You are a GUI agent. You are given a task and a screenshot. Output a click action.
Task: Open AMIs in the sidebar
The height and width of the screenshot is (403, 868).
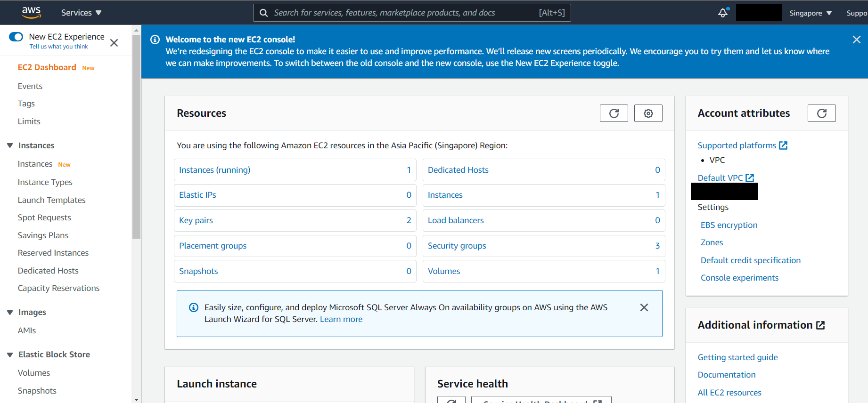click(x=27, y=330)
